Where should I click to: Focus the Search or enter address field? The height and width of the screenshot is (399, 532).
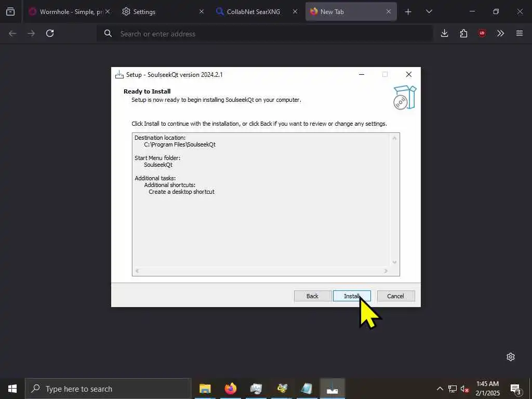point(264,34)
